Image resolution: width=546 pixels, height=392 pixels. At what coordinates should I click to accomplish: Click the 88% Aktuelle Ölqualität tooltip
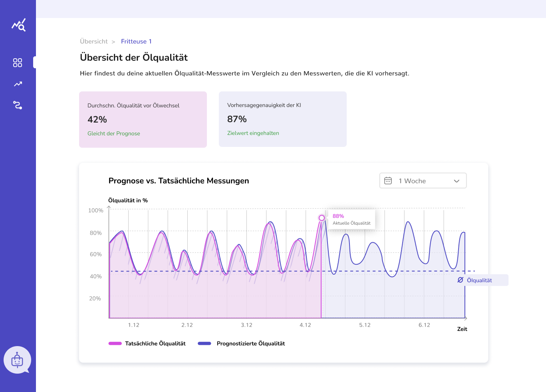click(351, 219)
